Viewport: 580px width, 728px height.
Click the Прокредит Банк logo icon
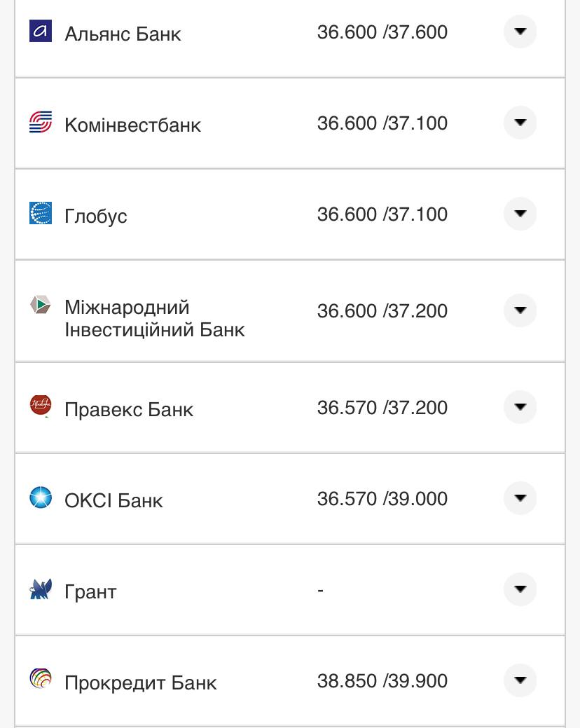pos(41,679)
